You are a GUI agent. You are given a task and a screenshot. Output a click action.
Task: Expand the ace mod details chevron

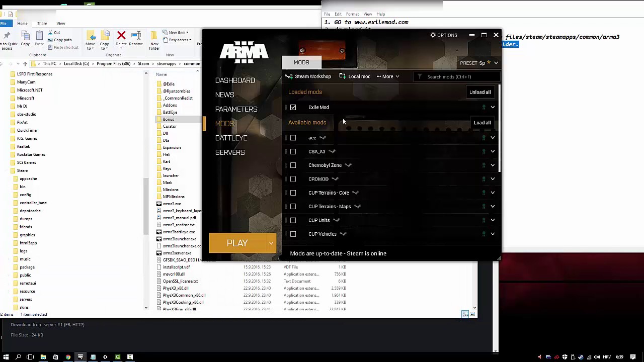[x=493, y=138]
